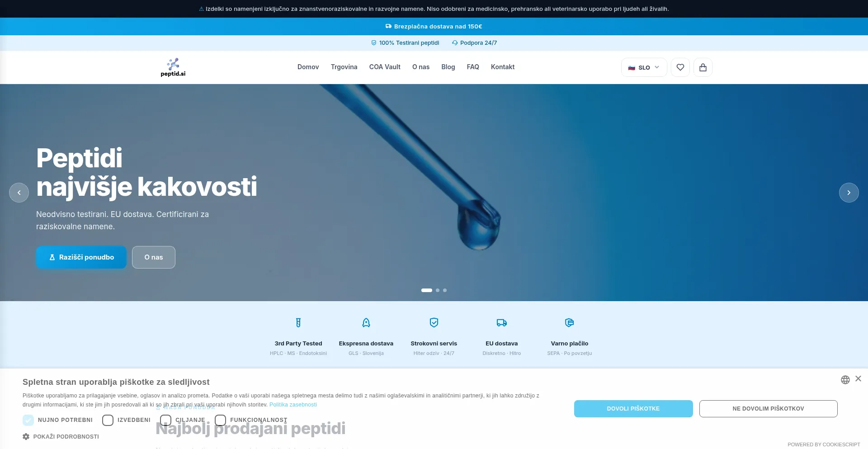Click the free delivery truck icon in the blue bar

pyautogui.click(x=388, y=26)
